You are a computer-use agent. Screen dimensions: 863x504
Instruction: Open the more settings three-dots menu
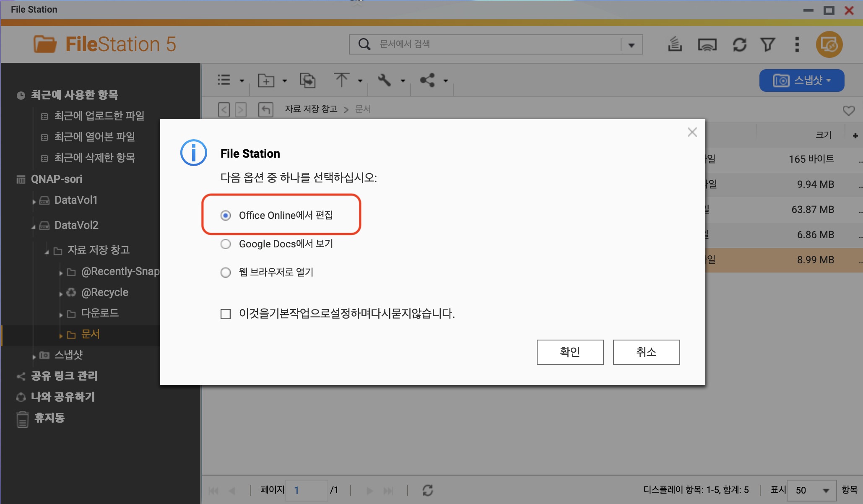click(x=797, y=44)
